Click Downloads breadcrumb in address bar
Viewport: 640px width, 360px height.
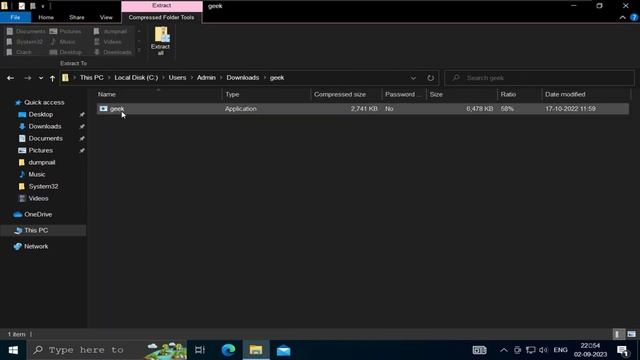pyautogui.click(x=242, y=78)
